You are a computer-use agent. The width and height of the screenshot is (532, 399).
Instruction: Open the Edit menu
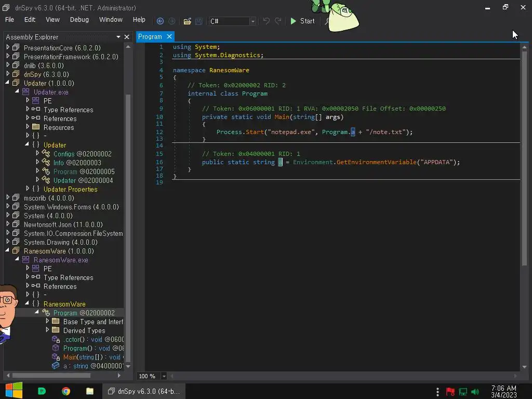(30, 20)
